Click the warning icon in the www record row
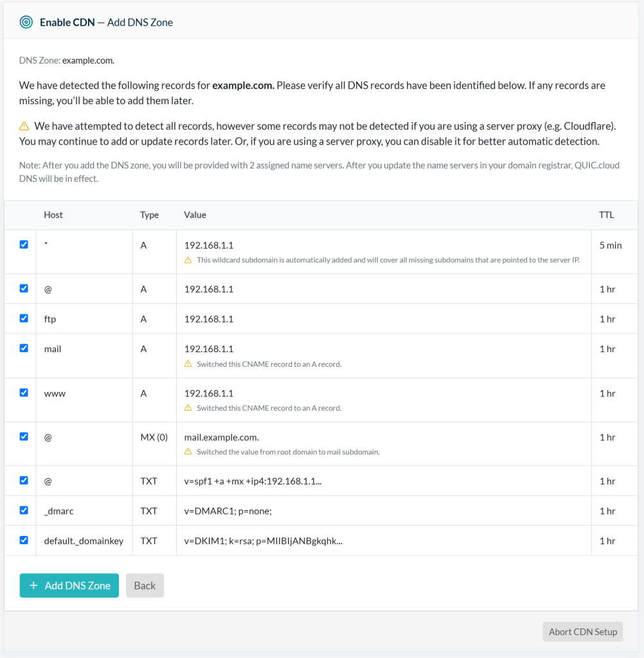The image size is (644, 658). 188,407
